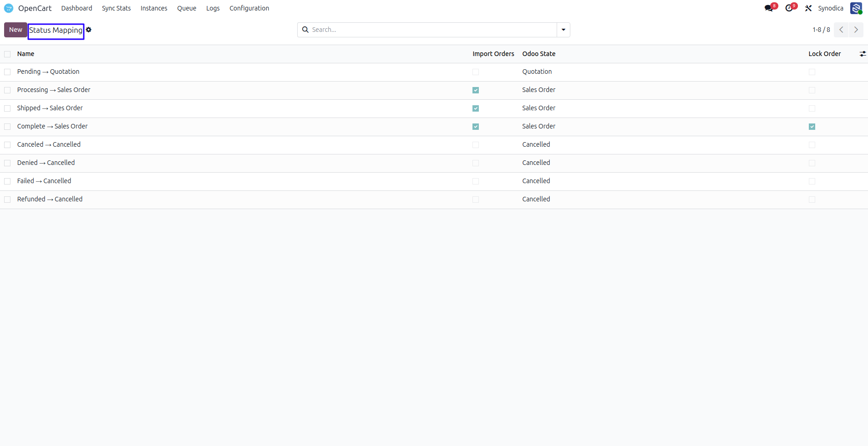Select the Complete → Sales Order row checkbox
The height and width of the screenshot is (446, 868).
click(x=7, y=127)
